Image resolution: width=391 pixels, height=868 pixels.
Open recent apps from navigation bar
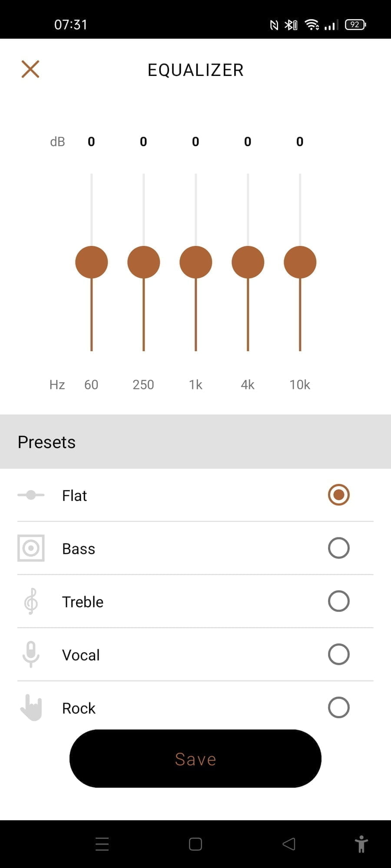pyautogui.click(x=102, y=844)
